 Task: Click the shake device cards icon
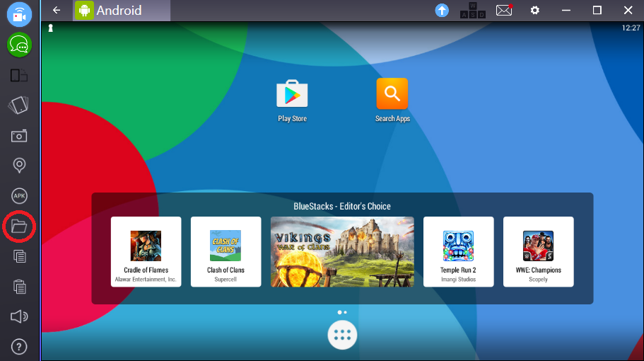click(19, 105)
